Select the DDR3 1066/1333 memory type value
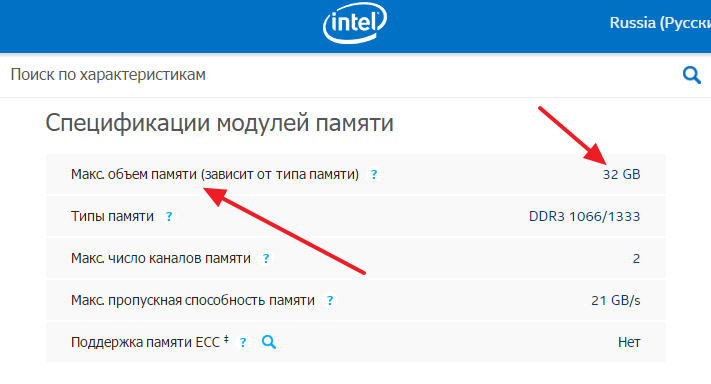This screenshot has height=384, width=711. coord(584,216)
